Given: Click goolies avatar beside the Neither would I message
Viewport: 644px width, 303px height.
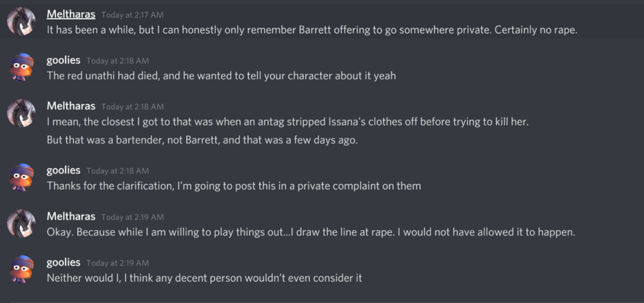Looking at the screenshot, I should point(21,270).
